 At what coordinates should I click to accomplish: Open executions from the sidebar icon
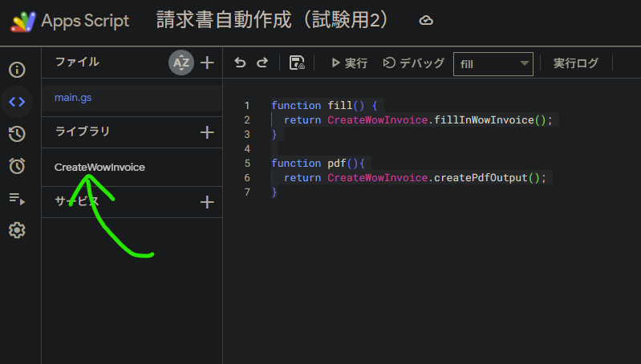point(17,199)
